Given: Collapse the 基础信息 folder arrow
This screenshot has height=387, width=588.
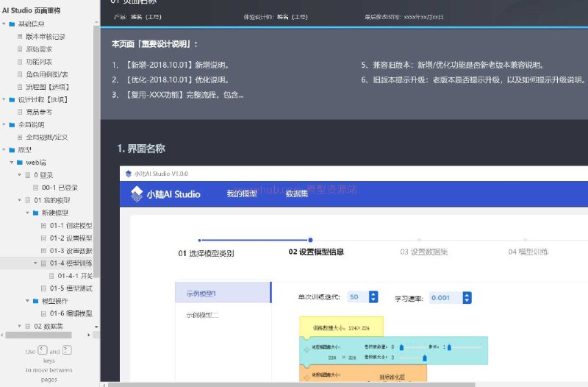Looking at the screenshot, I should pos(4,24).
